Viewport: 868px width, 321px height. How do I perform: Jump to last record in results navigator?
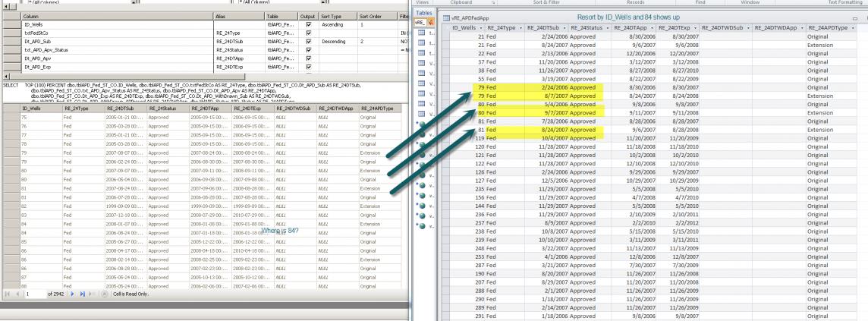[83, 294]
